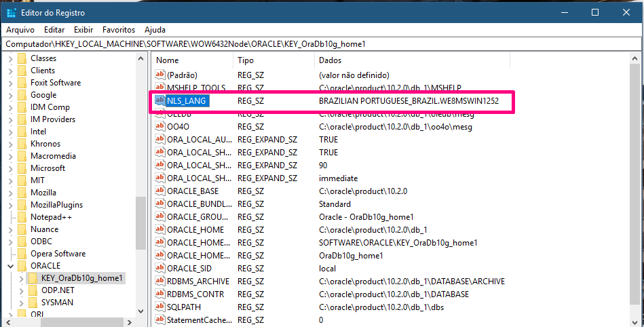Click the "OraDb10g_home1" data value
The height and width of the screenshot is (327, 644).
coord(351,256)
